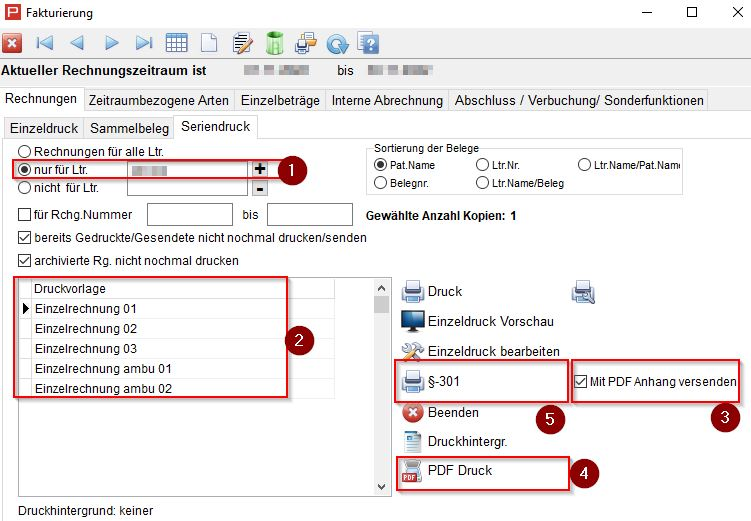This screenshot has width=751, height=521.
Task: Click the '§-301' send button
Action: (444, 381)
